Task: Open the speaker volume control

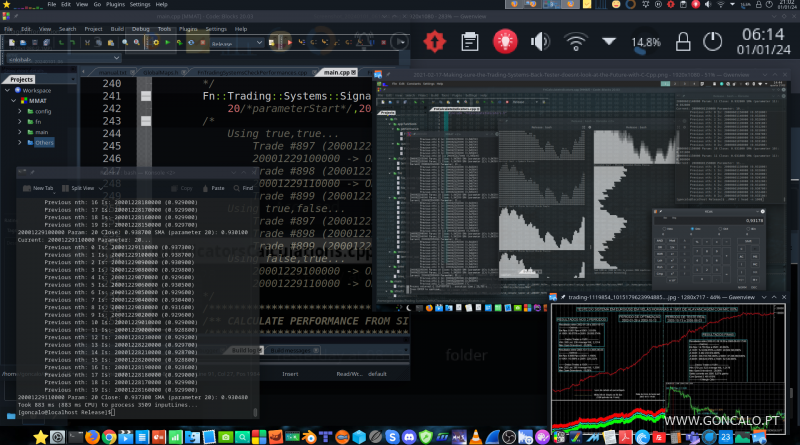Action: [540, 41]
